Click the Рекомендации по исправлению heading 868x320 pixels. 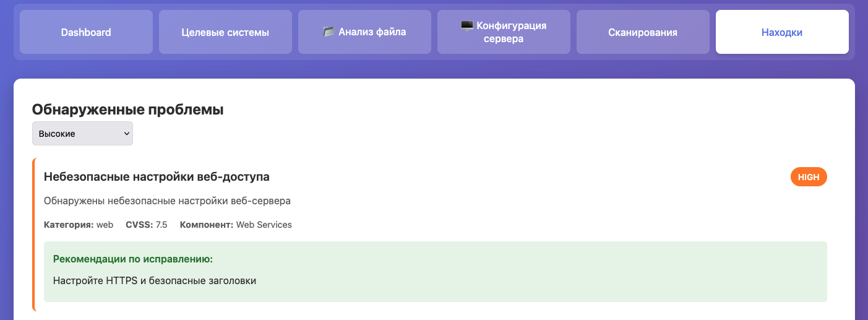[x=133, y=259]
